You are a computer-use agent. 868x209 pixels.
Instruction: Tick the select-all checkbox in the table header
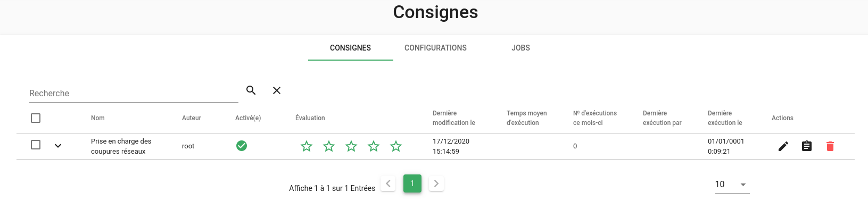36,118
